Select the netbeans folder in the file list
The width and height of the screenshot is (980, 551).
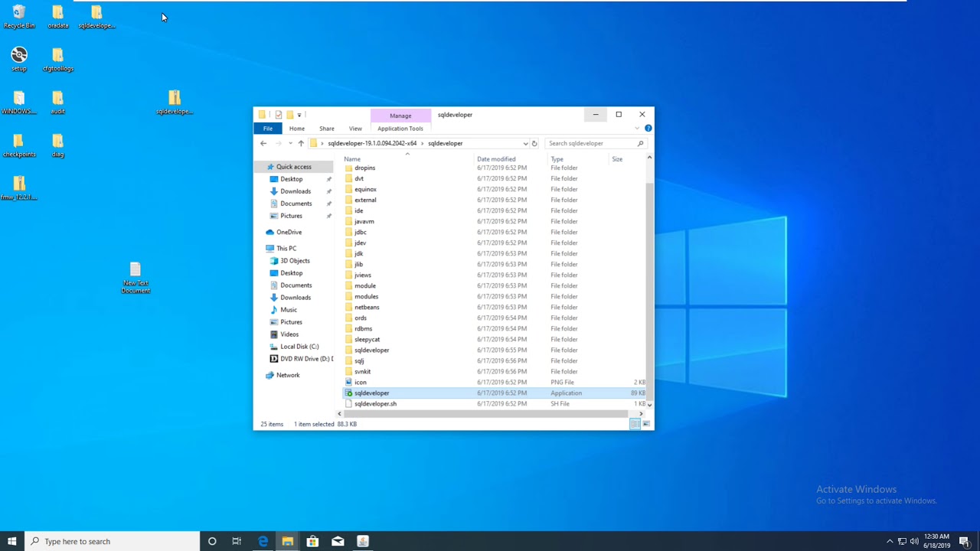(x=494, y=307)
